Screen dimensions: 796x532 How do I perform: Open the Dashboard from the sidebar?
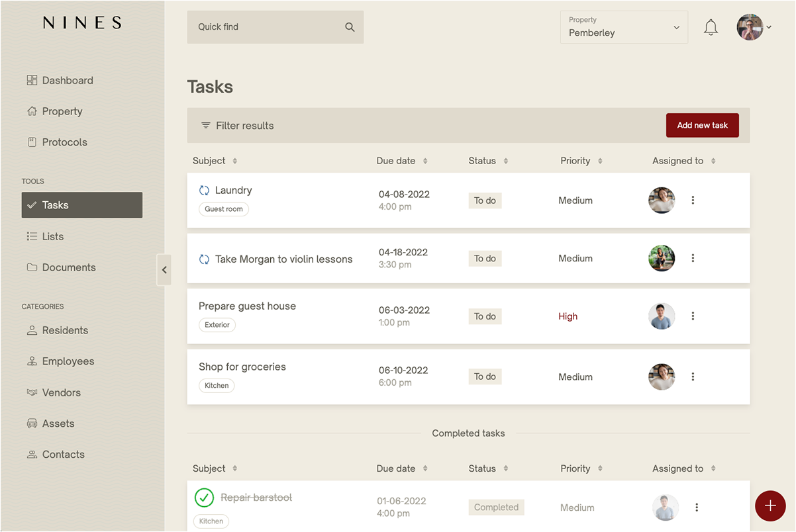tap(67, 80)
